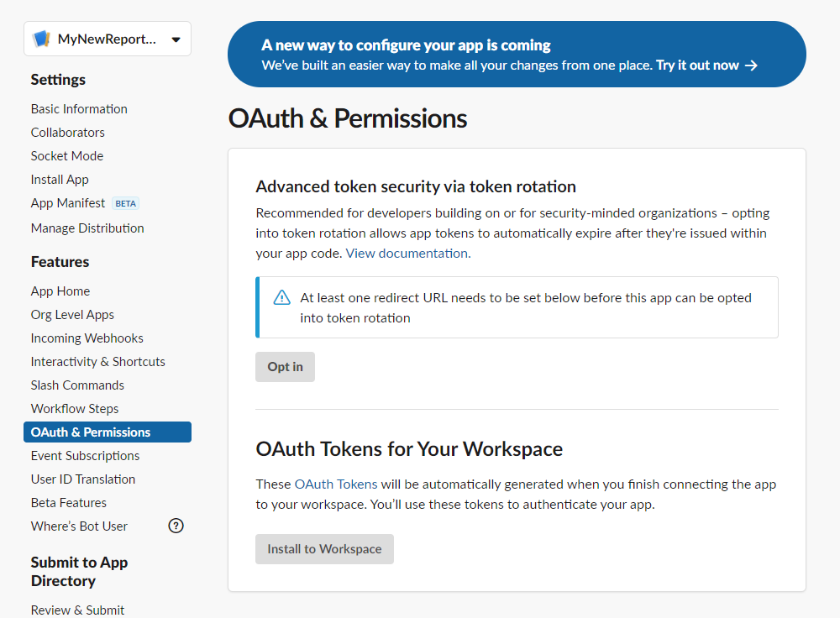
Task: Select Install App in sidebar
Action: [60, 180]
